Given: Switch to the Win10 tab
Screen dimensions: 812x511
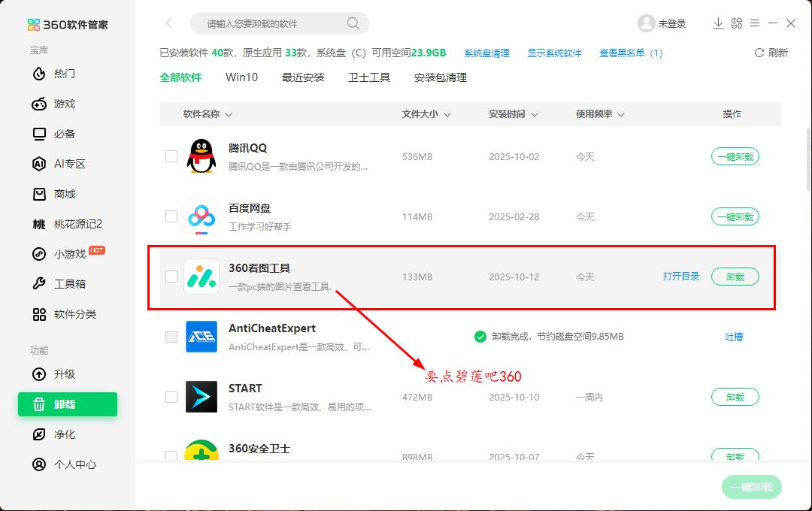Looking at the screenshot, I should [242, 77].
